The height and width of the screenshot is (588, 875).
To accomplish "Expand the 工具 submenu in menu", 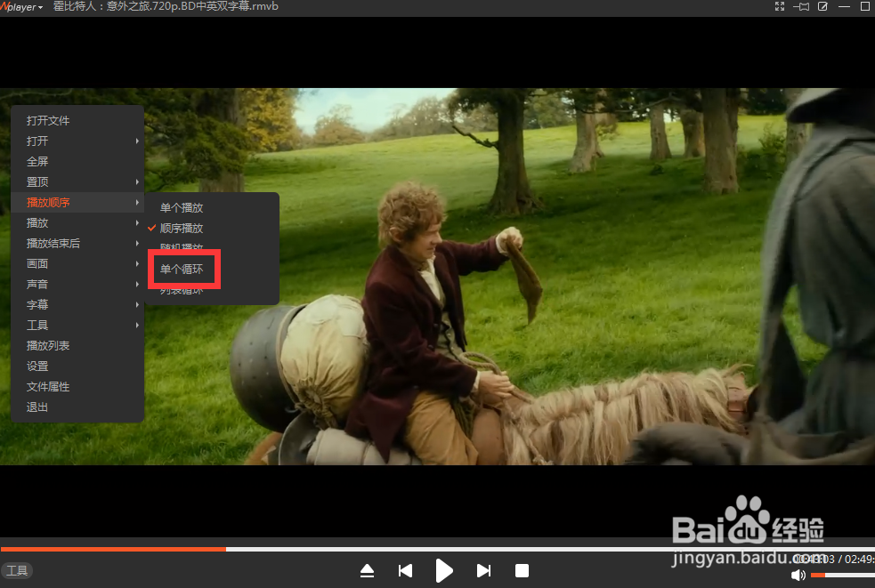I will pos(77,326).
